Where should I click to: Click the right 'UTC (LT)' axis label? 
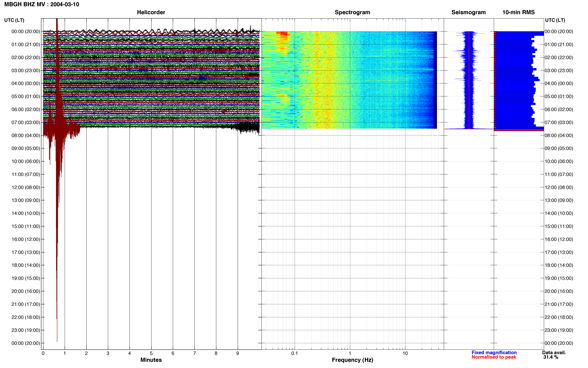(x=555, y=20)
